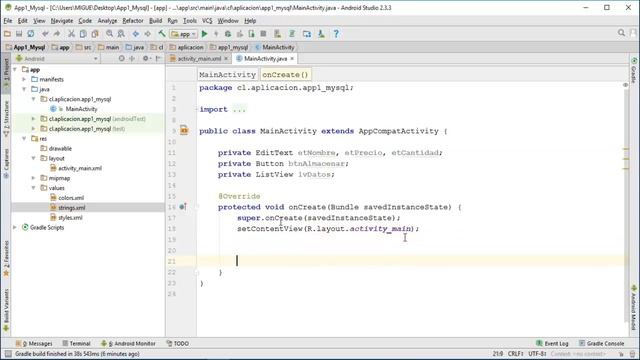Expand the androidTest package node
The width and height of the screenshot is (640, 360).
(x=33, y=119)
